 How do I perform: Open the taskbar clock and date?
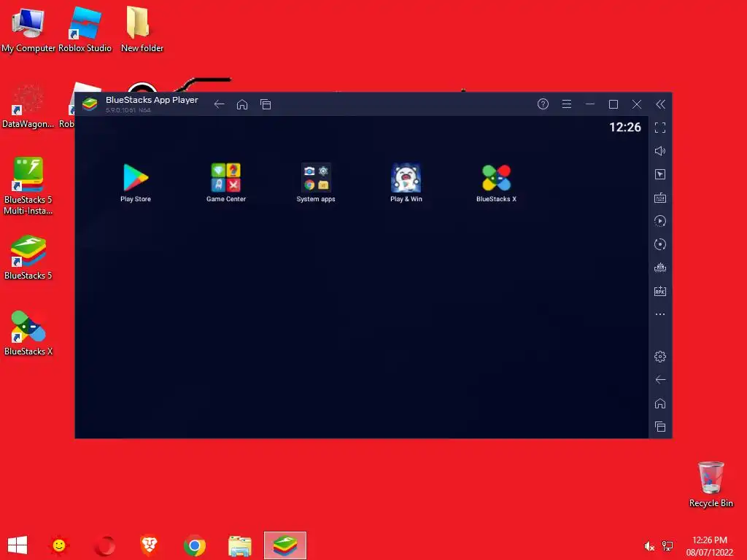tap(709, 546)
